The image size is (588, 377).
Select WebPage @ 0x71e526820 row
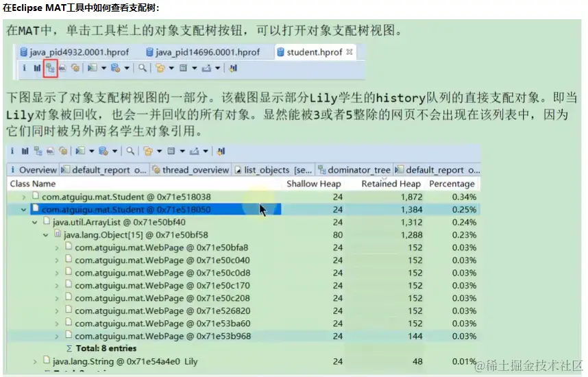[x=243, y=311]
